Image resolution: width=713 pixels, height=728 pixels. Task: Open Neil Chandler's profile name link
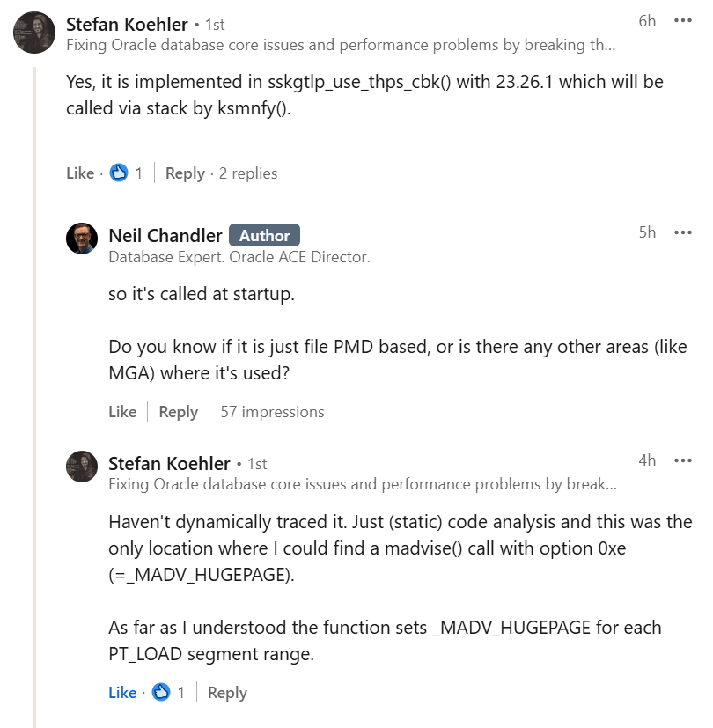tap(165, 235)
